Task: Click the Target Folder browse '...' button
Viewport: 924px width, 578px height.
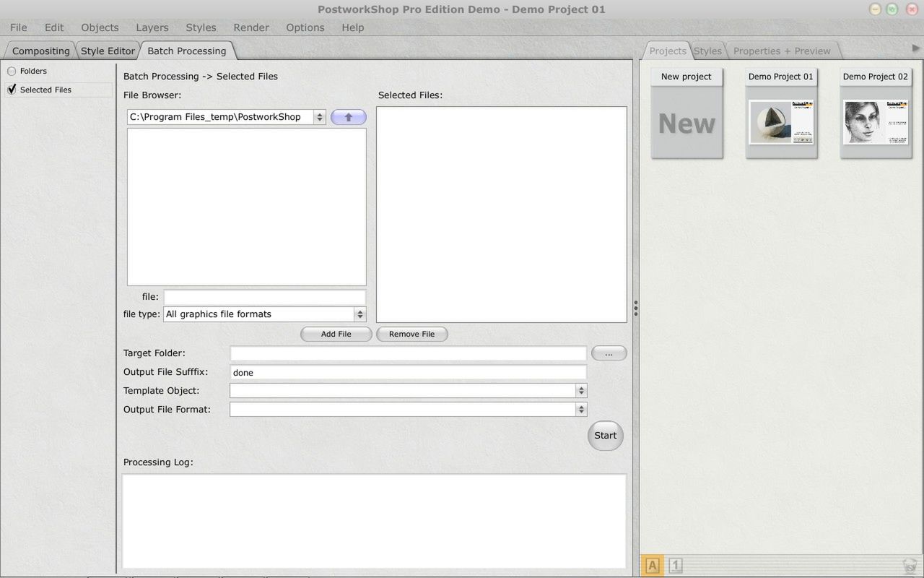Action: (x=609, y=353)
